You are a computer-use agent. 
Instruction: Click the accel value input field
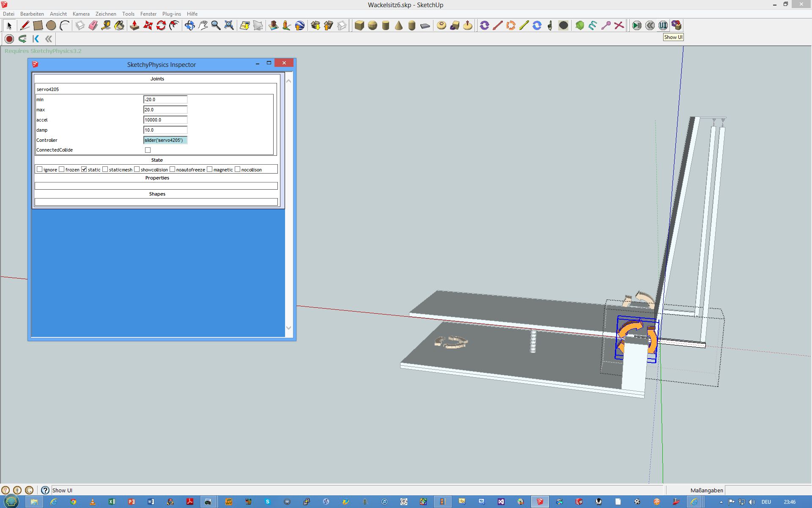165,120
